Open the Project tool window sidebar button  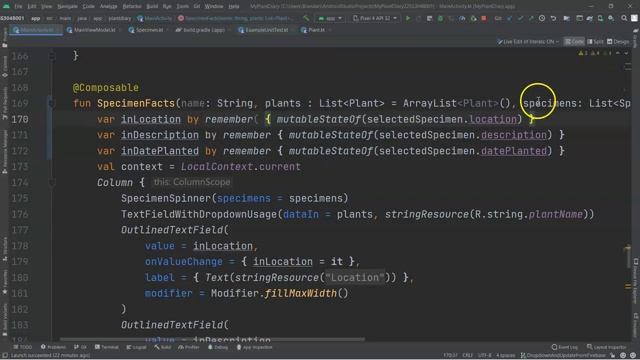coord(4,38)
